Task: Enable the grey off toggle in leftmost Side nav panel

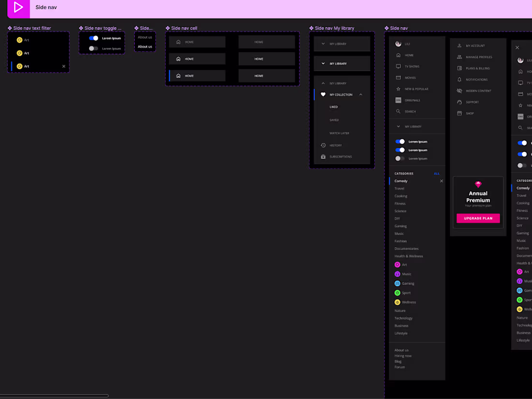Action: point(400,159)
